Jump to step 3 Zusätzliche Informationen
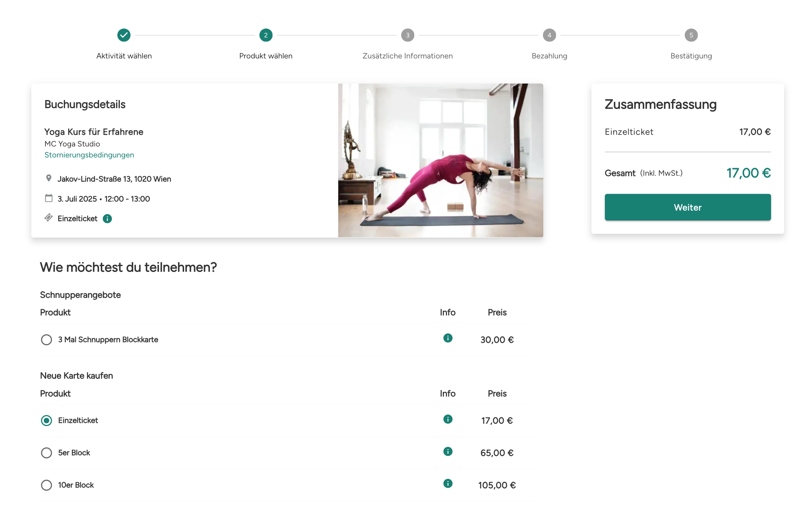Screen dimensions: 812x514 [x=408, y=35]
